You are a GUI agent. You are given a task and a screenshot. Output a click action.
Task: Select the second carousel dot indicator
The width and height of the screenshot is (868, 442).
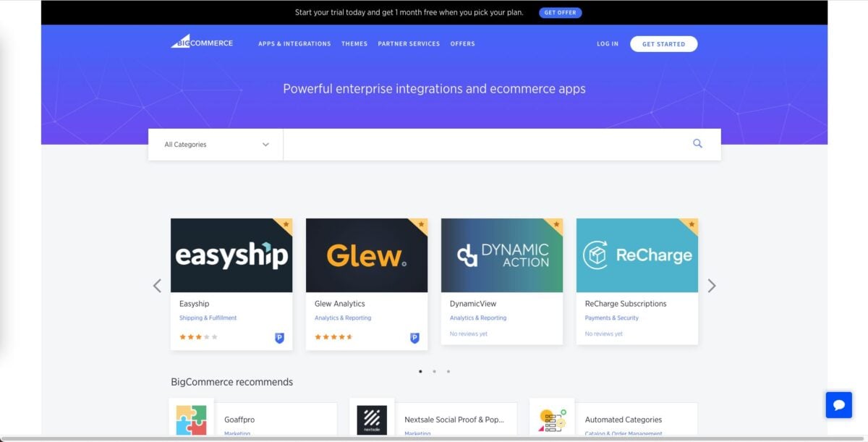click(434, 371)
